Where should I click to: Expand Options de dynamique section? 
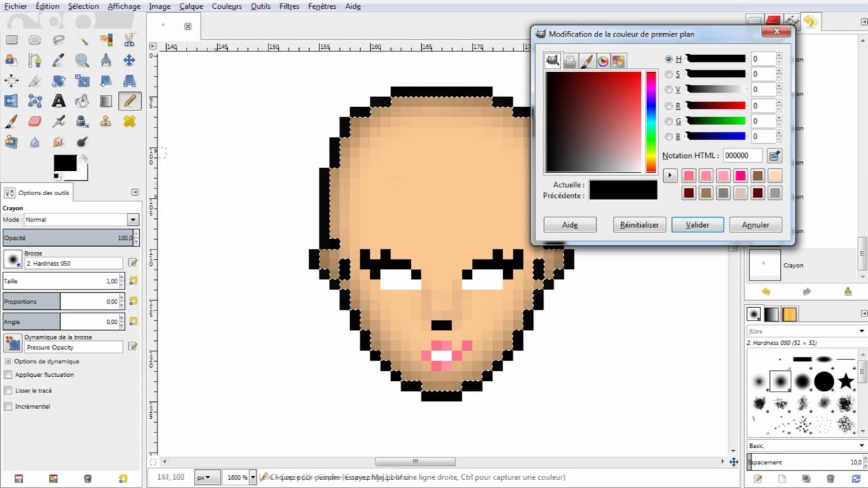(x=7, y=361)
